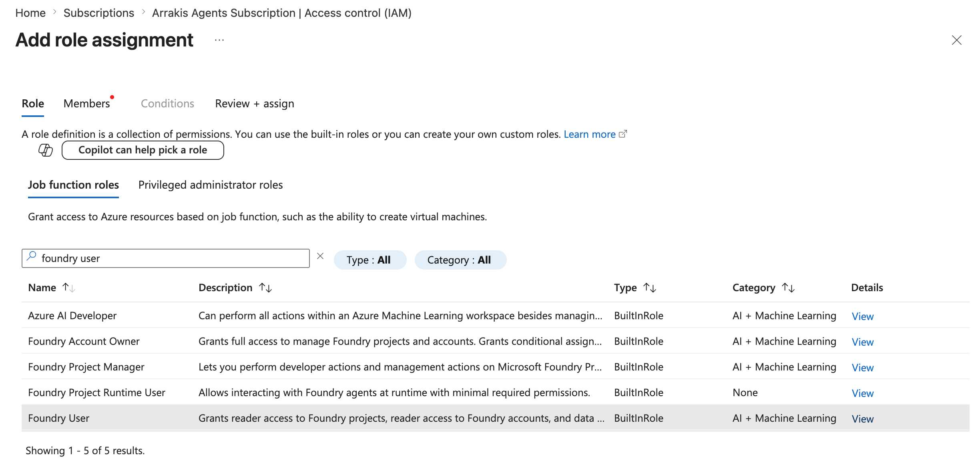Click the Category column header
The image size is (980, 467).
(754, 288)
